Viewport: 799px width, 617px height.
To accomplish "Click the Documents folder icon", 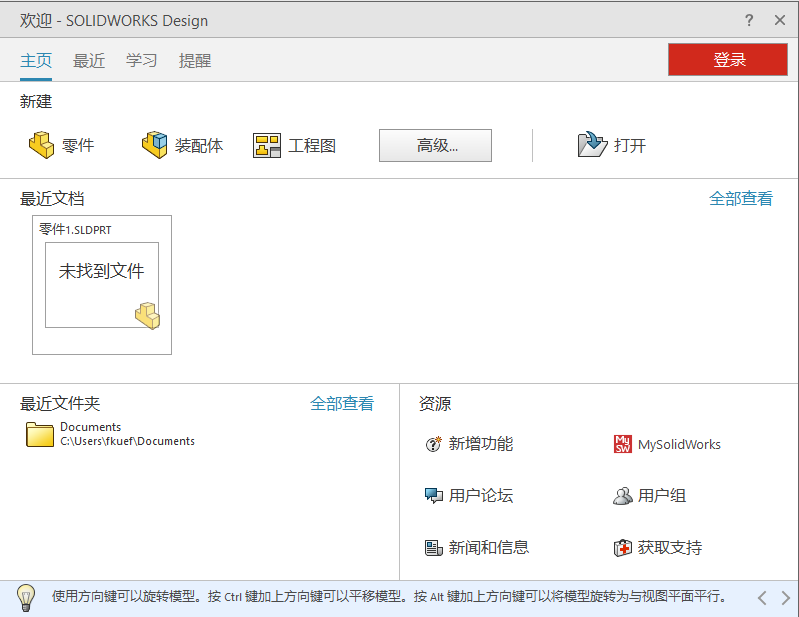I will [40, 435].
